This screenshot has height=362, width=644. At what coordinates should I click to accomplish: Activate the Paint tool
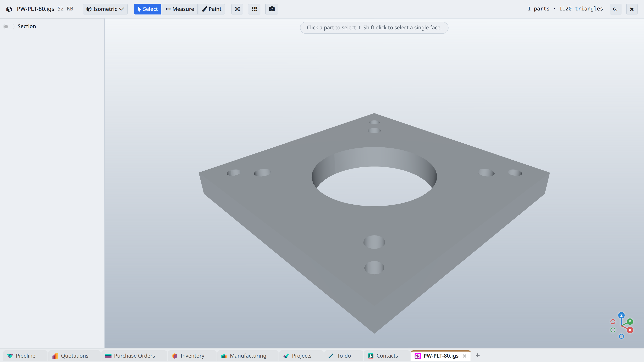(212, 9)
